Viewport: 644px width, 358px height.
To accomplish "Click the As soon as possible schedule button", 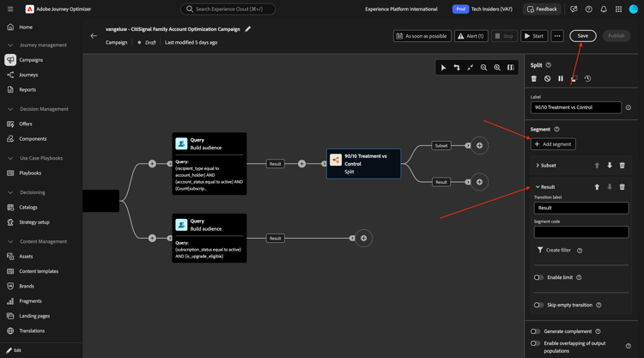I will coord(422,36).
